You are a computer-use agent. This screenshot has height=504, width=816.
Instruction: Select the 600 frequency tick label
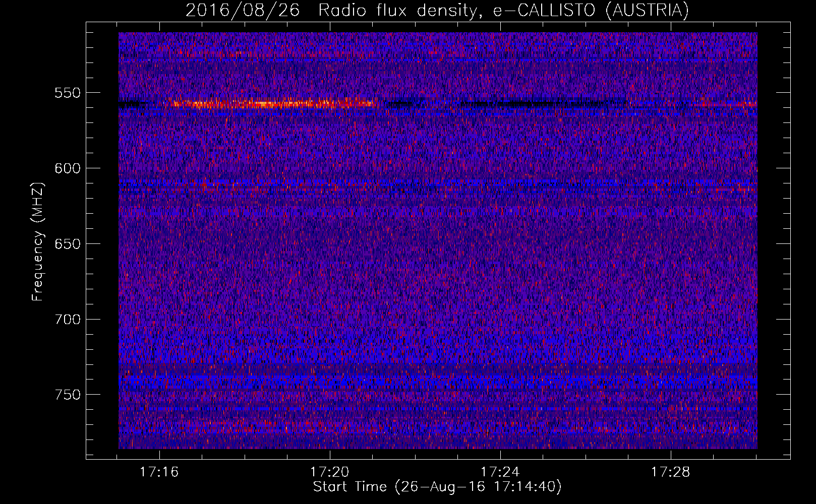point(68,168)
